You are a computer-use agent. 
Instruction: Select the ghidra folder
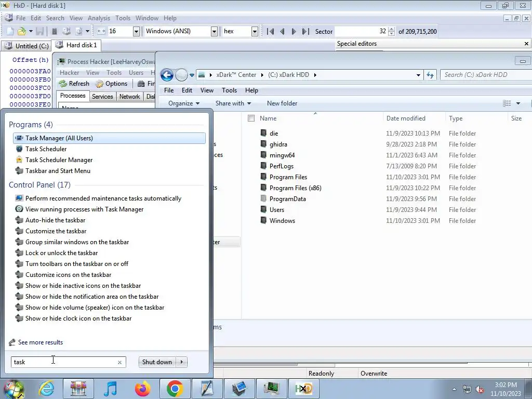point(278,144)
